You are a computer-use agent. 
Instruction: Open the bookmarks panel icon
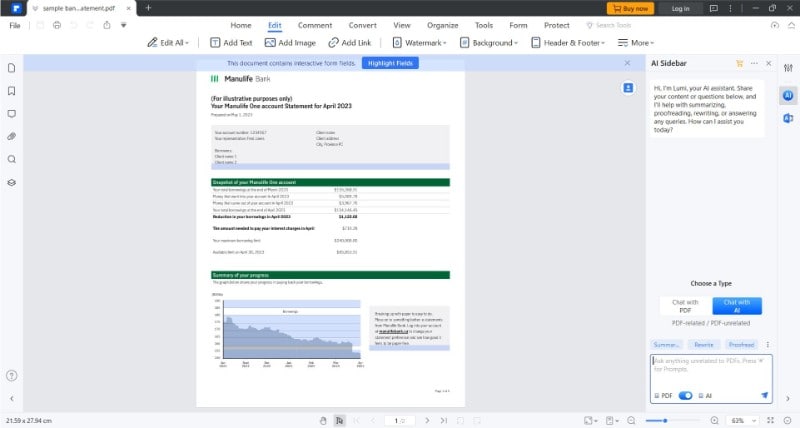pos(12,91)
